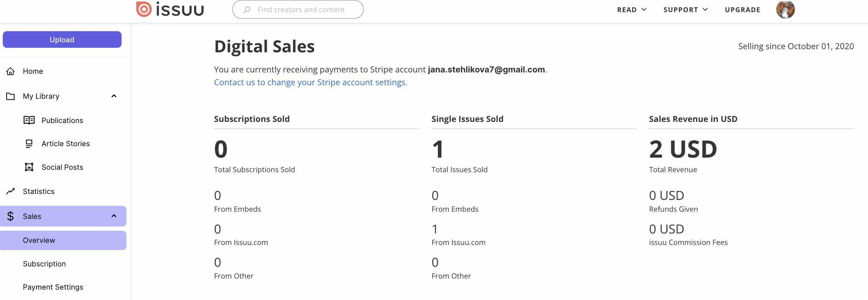The image size is (868, 300).
Task: Click the issuu wordmark text
Action: click(x=180, y=9)
